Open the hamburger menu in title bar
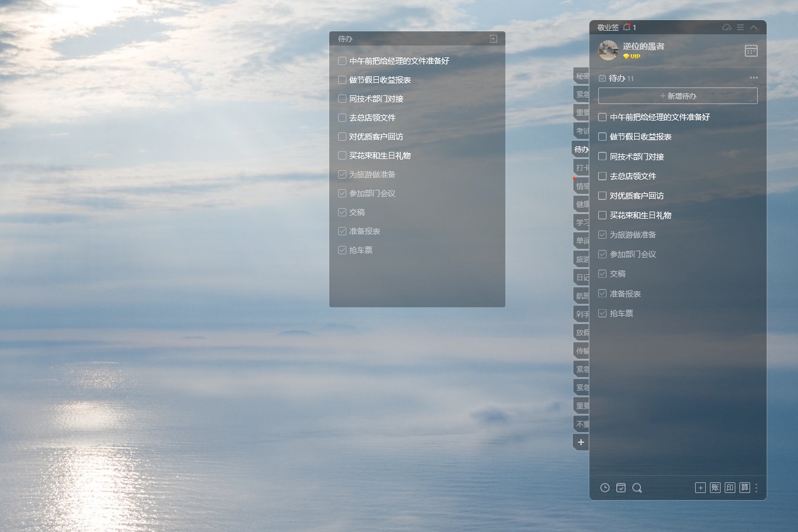 (x=740, y=27)
